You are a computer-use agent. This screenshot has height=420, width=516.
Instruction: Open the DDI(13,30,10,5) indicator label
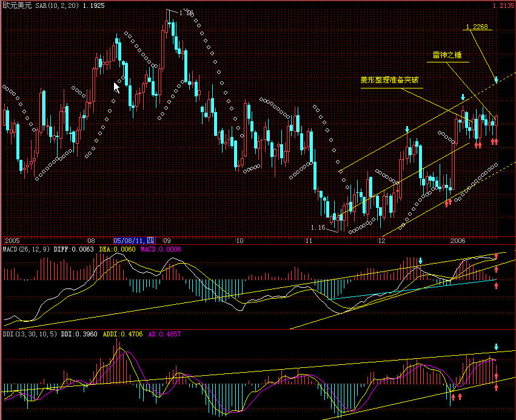[x=30, y=334]
